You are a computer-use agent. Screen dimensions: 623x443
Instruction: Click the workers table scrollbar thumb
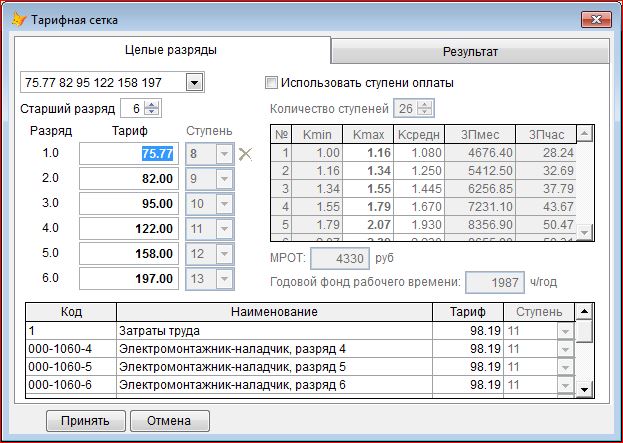[584, 331]
